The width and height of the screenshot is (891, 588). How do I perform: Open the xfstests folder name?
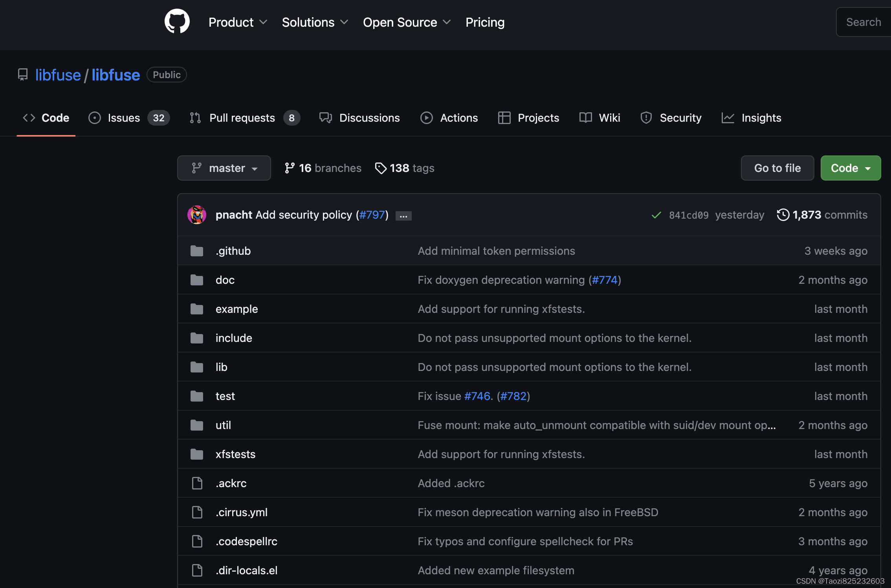point(235,454)
